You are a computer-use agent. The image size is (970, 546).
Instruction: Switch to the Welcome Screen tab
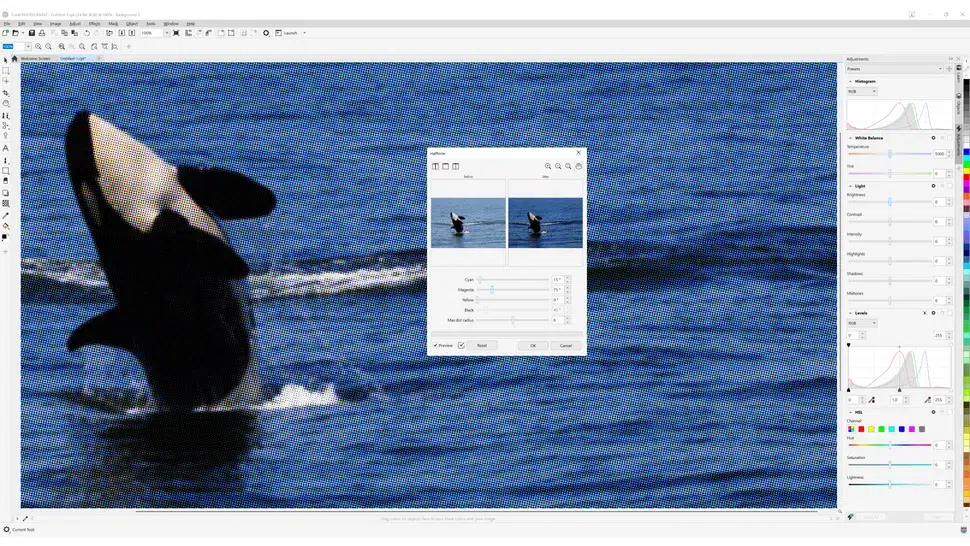point(35,59)
